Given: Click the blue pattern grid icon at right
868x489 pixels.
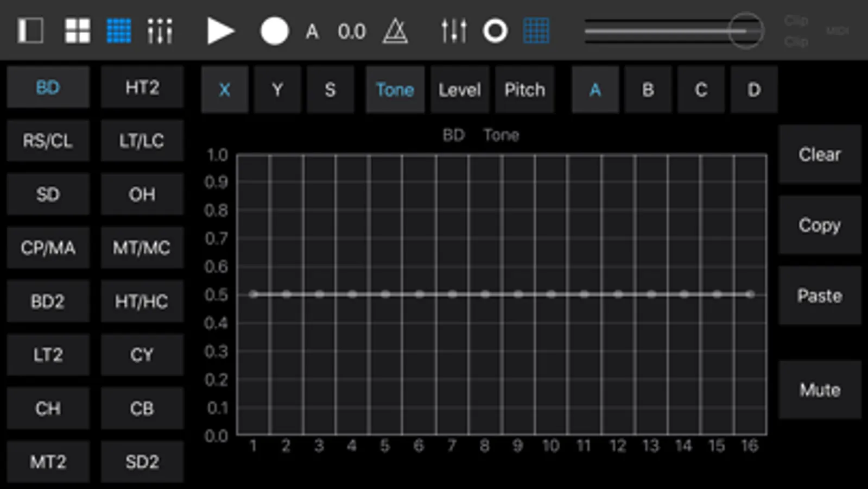Looking at the screenshot, I should (x=536, y=30).
